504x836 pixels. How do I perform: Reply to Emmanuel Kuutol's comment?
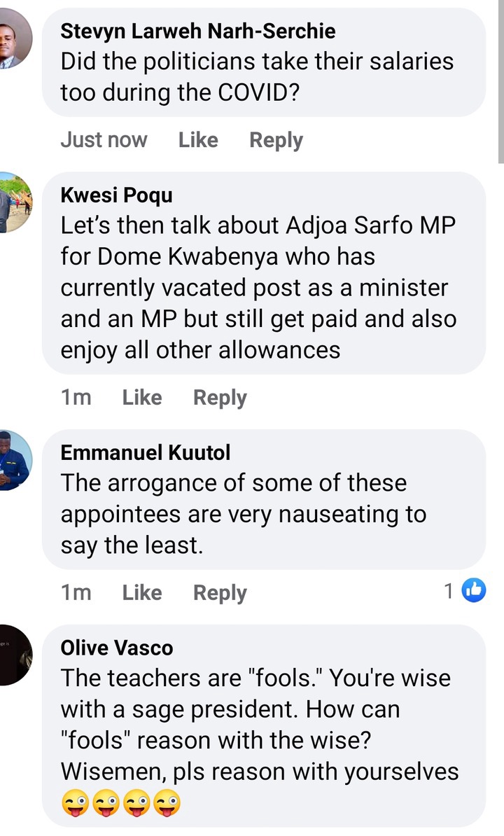[x=220, y=594]
